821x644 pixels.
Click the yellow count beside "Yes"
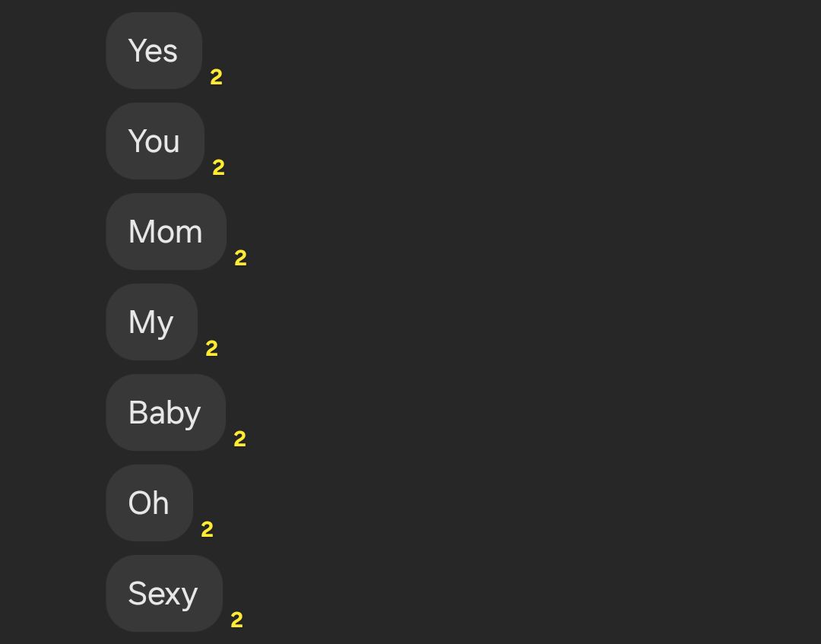216,77
